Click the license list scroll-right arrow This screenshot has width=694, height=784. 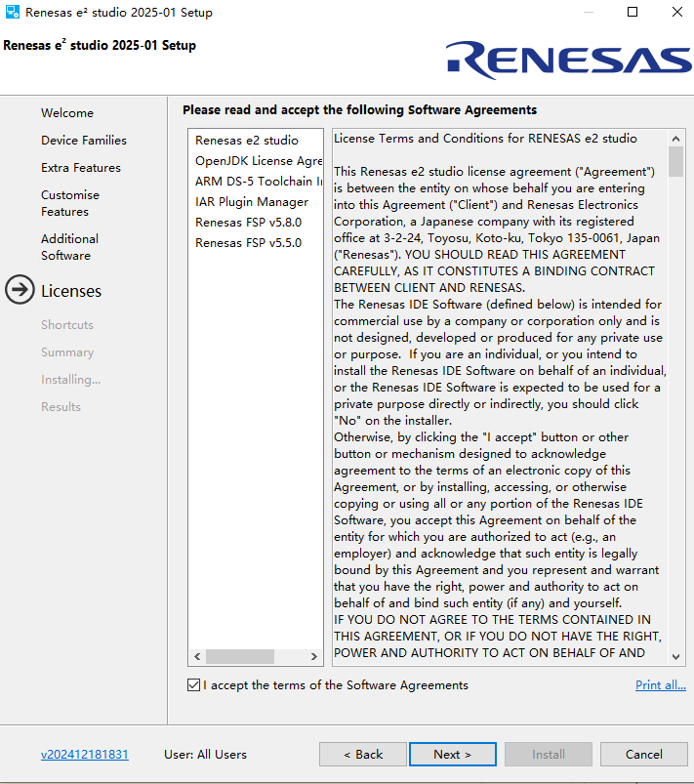pos(314,656)
